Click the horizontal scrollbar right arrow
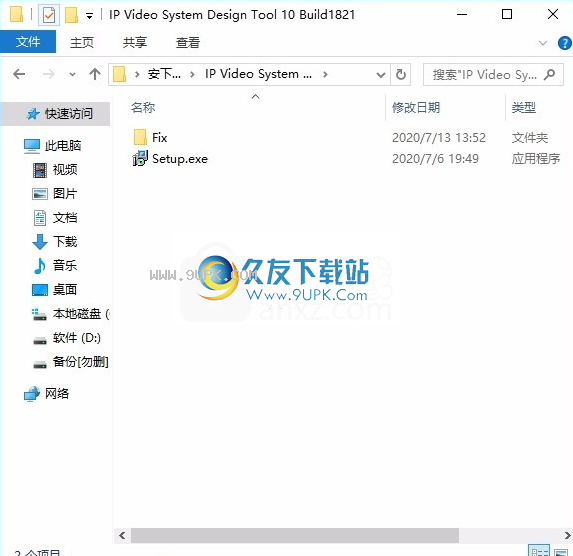The image size is (573, 556). (x=567, y=536)
